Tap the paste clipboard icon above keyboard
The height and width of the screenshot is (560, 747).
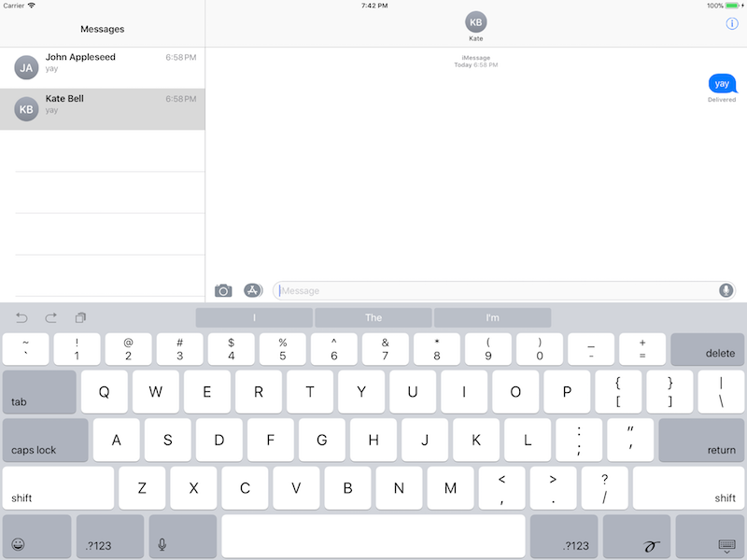point(80,317)
